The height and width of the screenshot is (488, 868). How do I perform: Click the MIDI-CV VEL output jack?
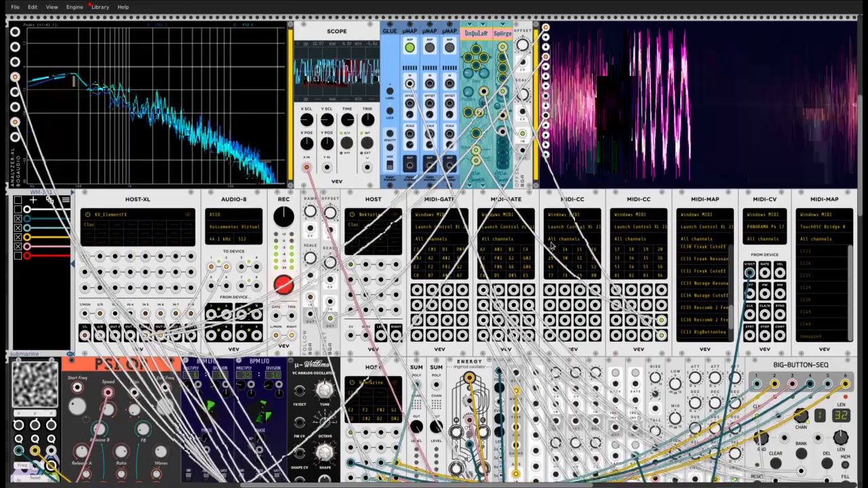pyautogui.click(x=780, y=273)
